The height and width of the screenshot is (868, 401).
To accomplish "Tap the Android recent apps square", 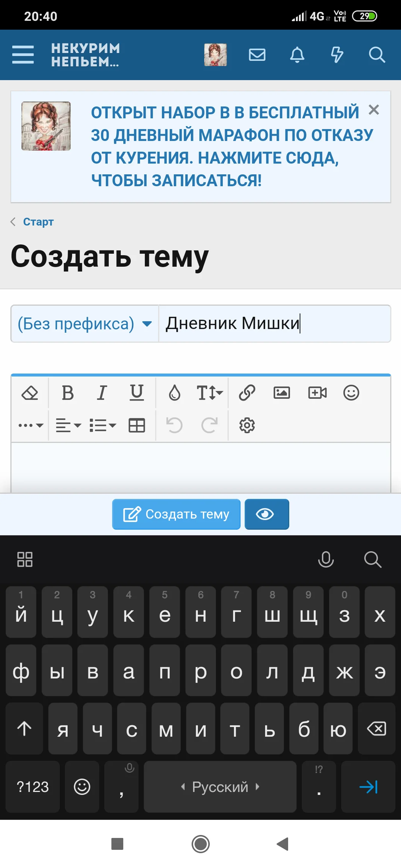I will (117, 844).
